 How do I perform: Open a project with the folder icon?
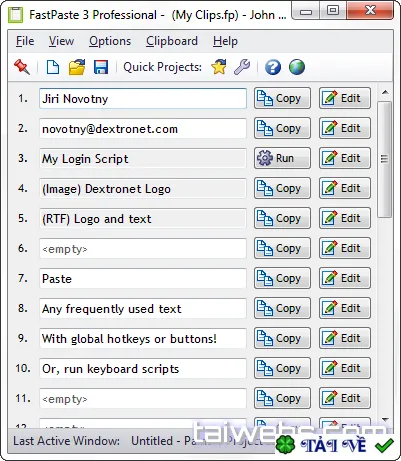pos(77,67)
